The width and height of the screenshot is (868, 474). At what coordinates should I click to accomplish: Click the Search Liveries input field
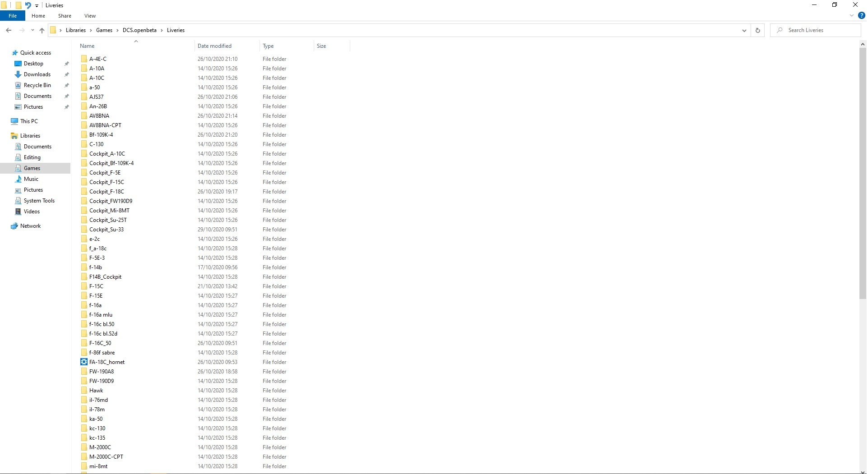[x=816, y=30]
